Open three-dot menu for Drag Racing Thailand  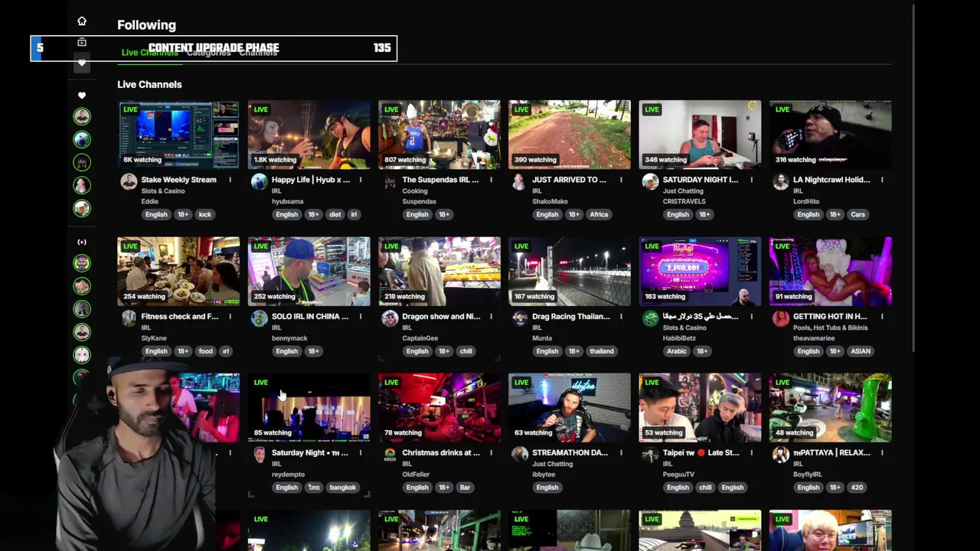(x=621, y=316)
